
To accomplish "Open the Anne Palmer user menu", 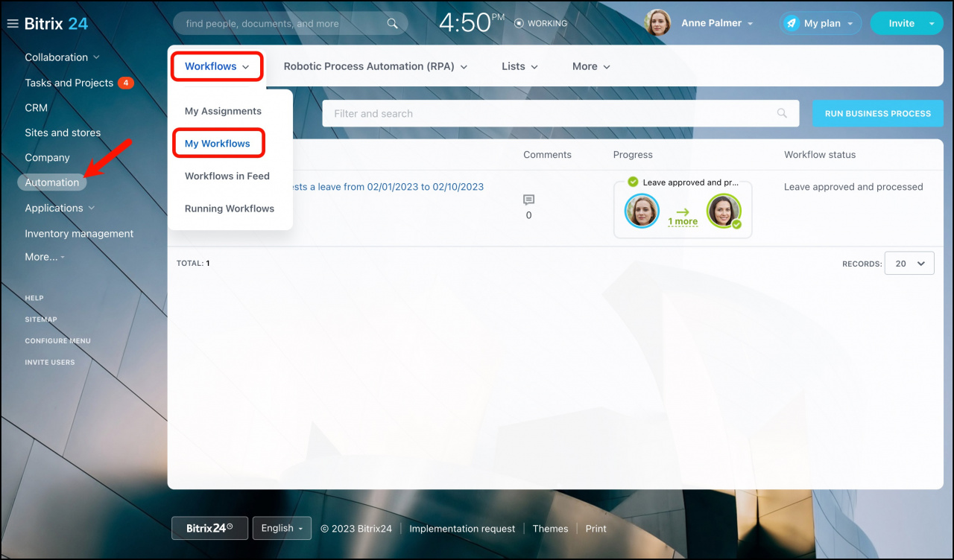I will pos(717,23).
